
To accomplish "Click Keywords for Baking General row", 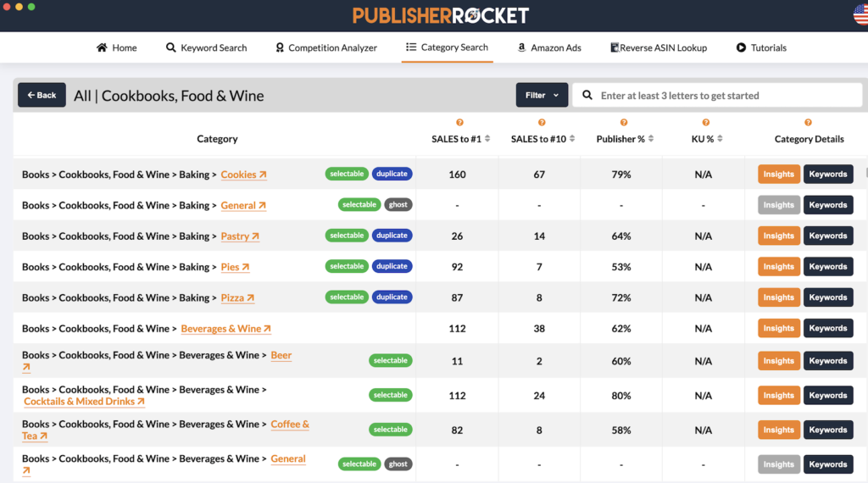I will (x=828, y=205).
